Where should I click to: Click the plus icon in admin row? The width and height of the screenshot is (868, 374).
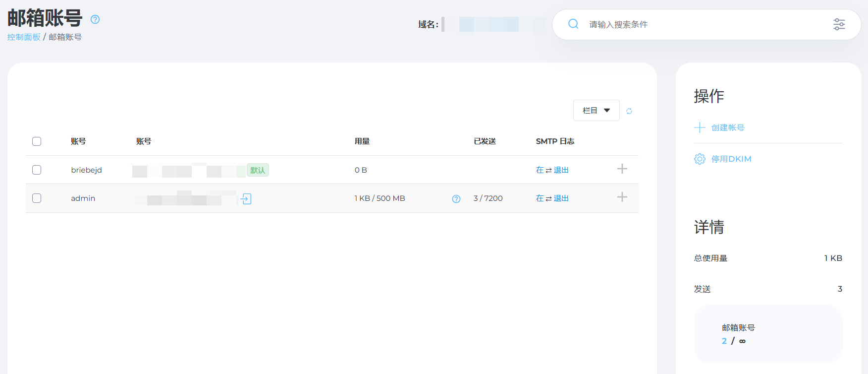pyautogui.click(x=622, y=197)
